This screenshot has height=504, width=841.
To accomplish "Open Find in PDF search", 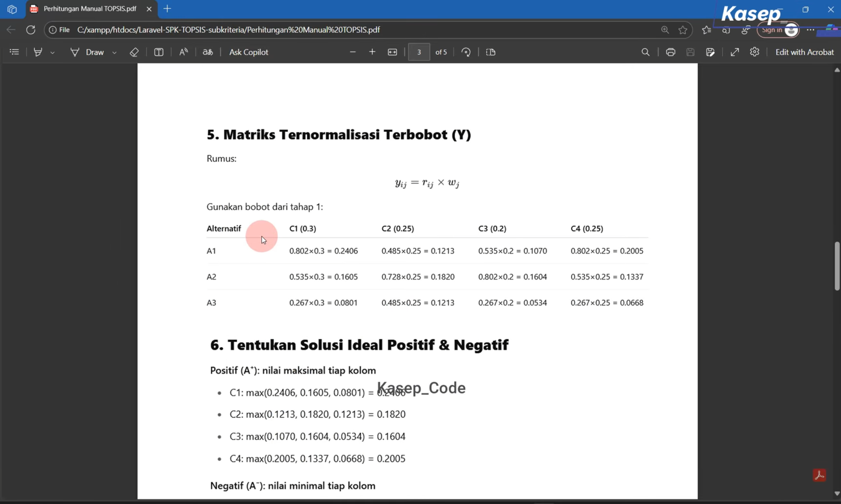I will 645,52.
